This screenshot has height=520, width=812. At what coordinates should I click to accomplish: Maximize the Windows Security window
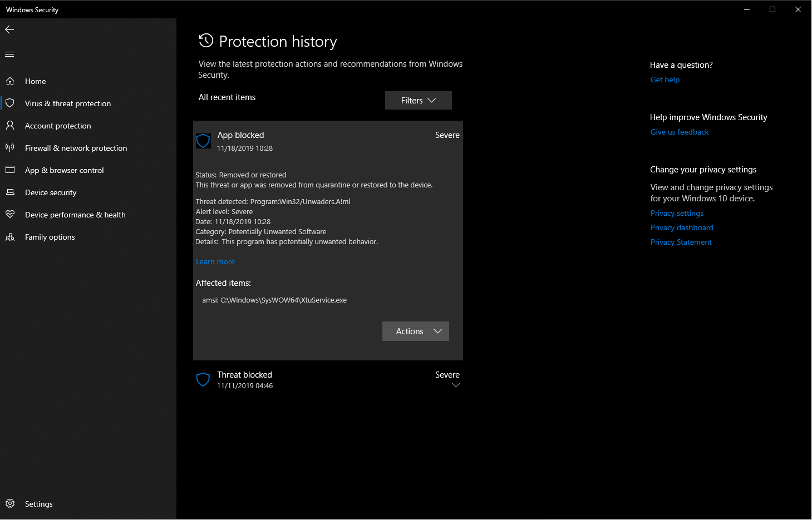772,9
